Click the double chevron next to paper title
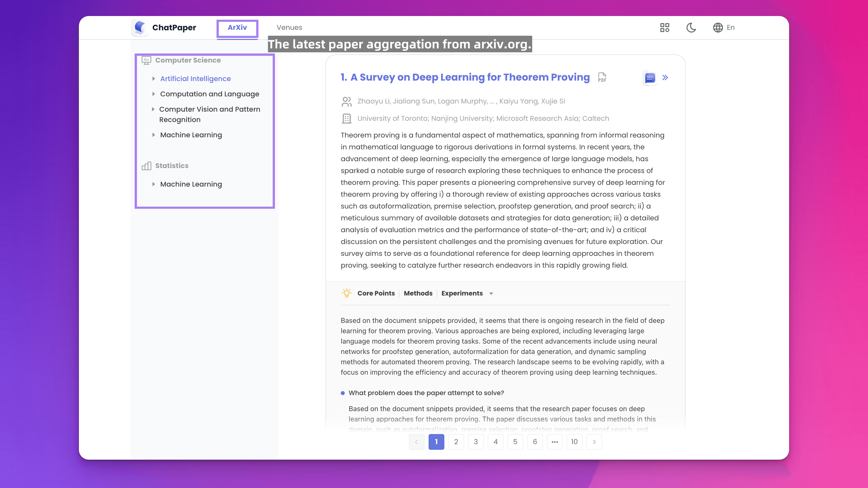Viewport: 868px width, 488px height. tap(665, 78)
